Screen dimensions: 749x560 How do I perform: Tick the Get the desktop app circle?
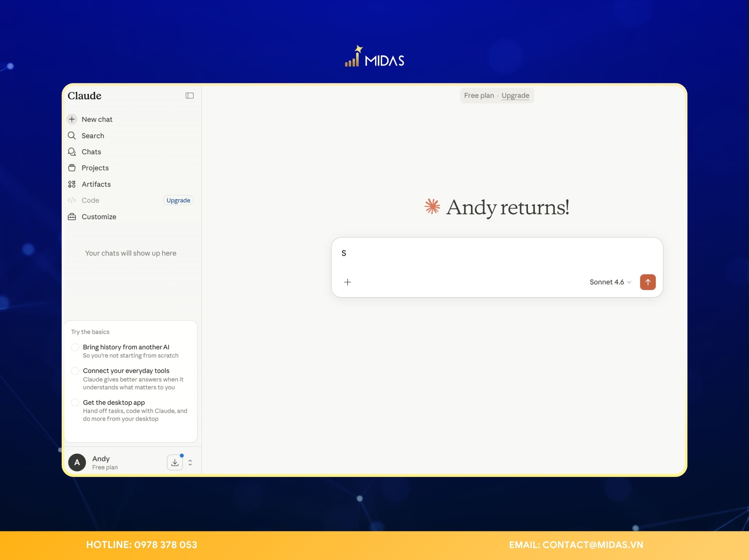(x=75, y=402)
